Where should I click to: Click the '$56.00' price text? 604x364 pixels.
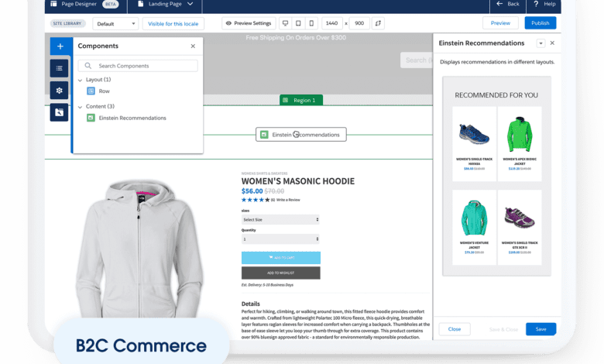252,191
